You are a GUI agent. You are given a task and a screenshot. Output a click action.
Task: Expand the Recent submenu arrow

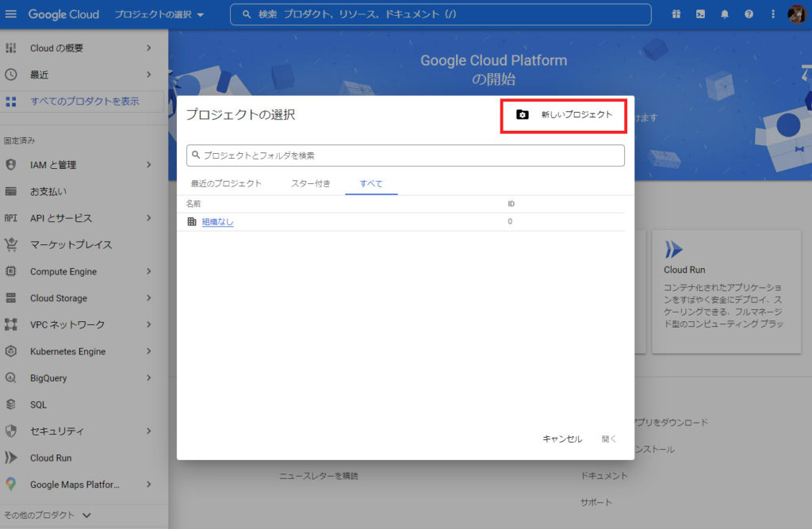pyautogui.click(x=148, y=75)
